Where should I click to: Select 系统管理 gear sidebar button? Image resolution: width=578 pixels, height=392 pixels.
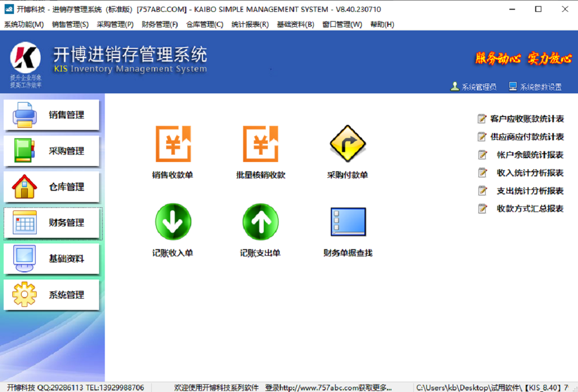[52, 295]
